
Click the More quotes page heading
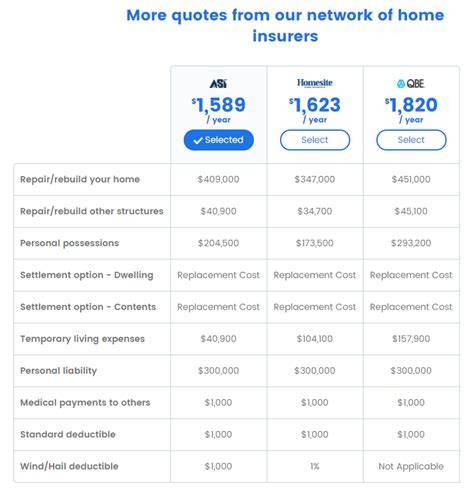pos(285,25)
